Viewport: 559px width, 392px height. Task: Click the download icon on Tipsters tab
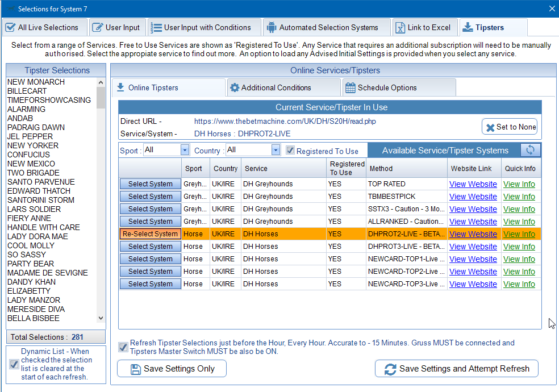tap(467, 27)
